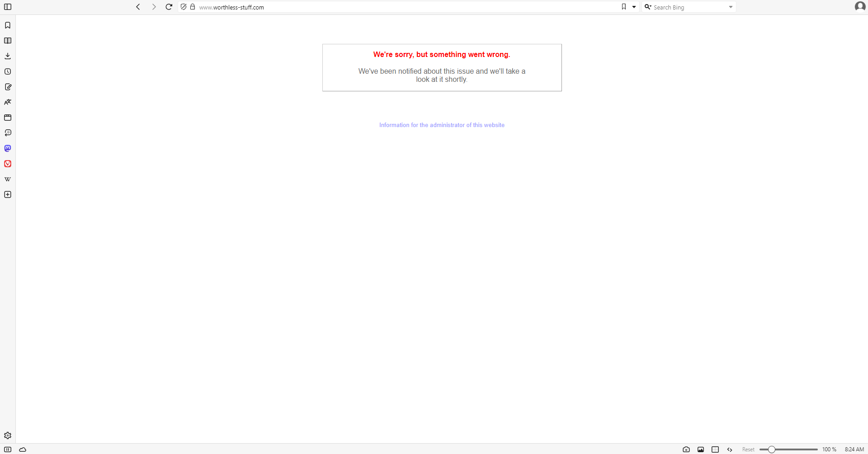Bookmark this page from the address bar

point(624,7)
